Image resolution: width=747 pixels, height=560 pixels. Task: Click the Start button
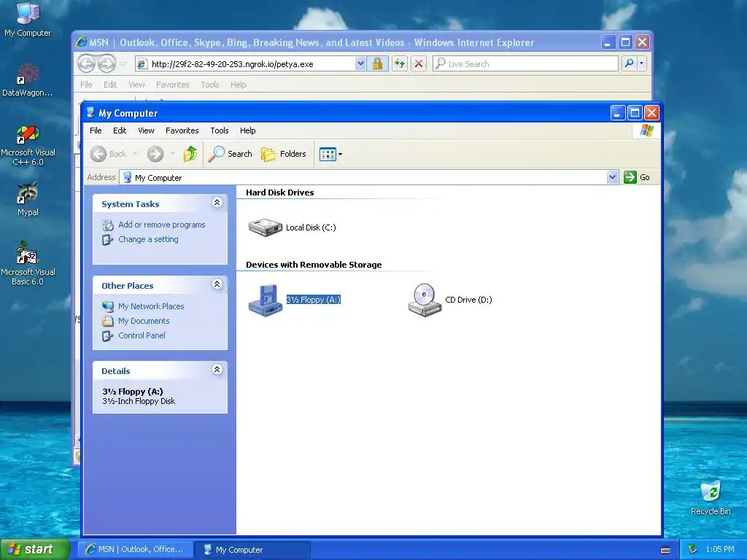click(x=35, y=550)
